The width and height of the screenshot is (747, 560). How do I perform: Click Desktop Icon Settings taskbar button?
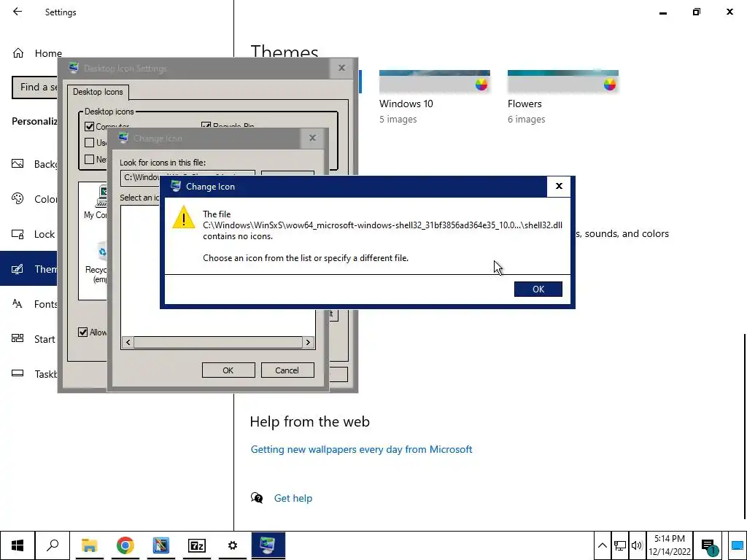pos(268,545)
